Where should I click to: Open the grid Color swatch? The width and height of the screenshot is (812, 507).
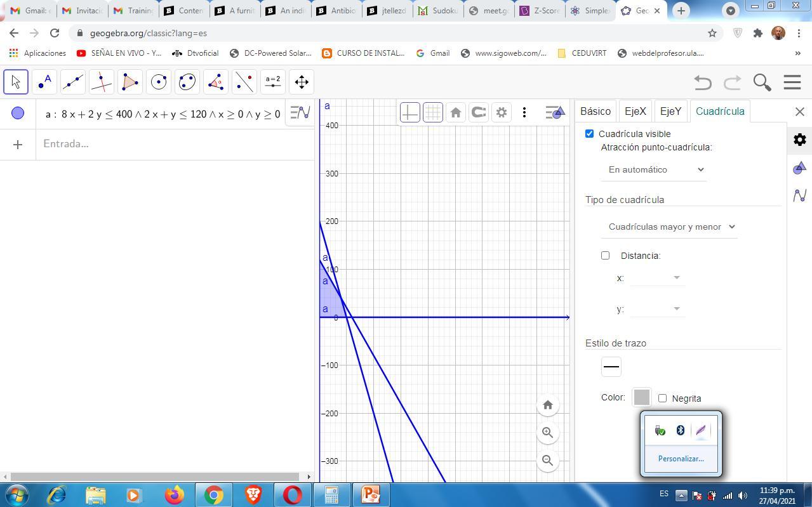click(641, 397)
